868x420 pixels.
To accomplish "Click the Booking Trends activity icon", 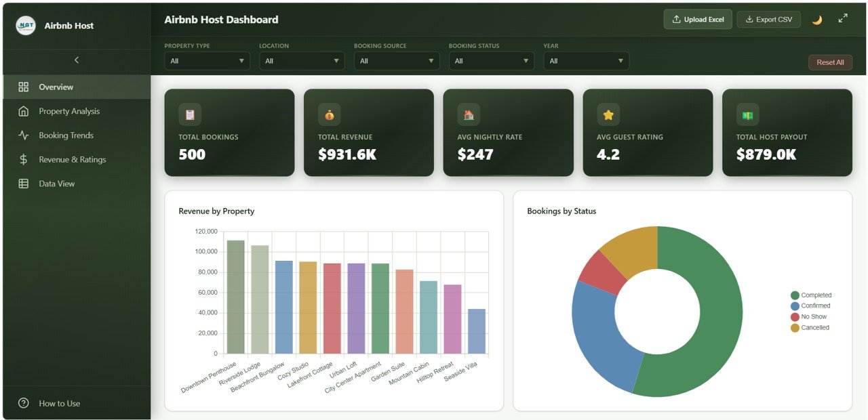I will pyautogui.click(x=23, y=135).
